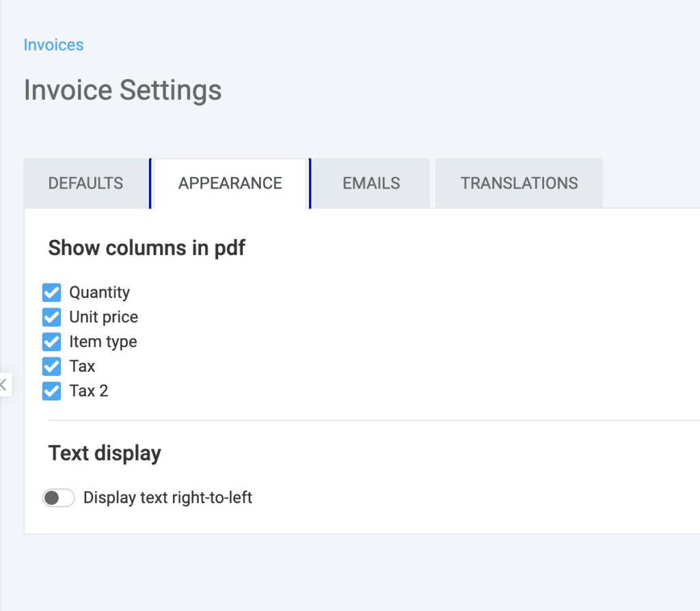
Task: Untick the Unit price checkbox box
Action: tap(52, 317)
